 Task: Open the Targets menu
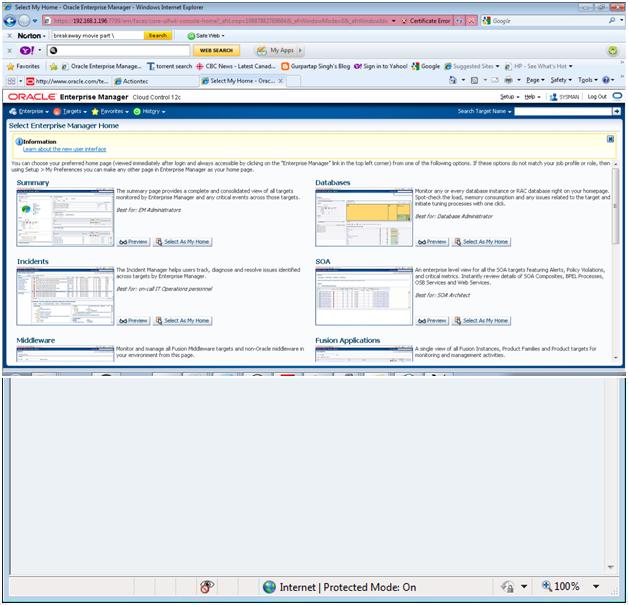coord(70,111)
